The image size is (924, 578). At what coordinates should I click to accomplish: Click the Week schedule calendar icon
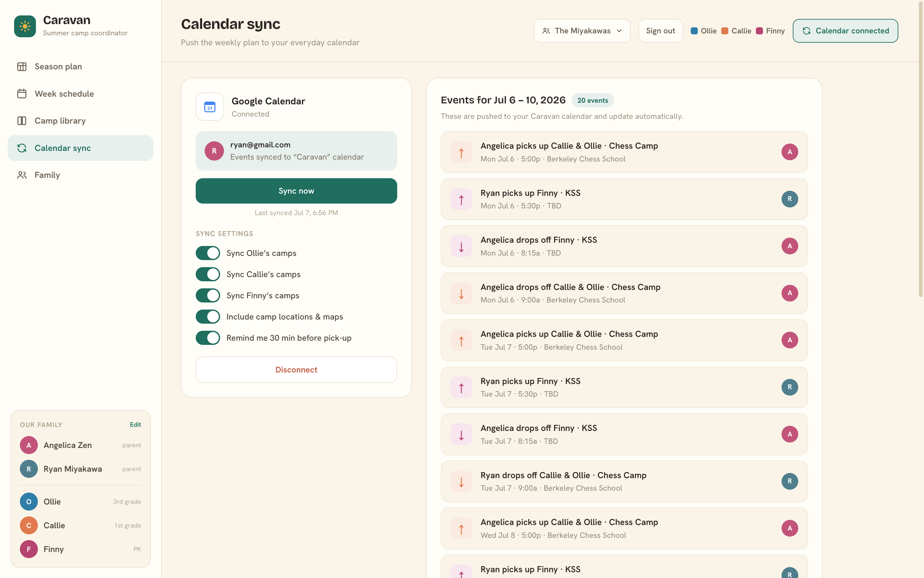tap(22, 94)
